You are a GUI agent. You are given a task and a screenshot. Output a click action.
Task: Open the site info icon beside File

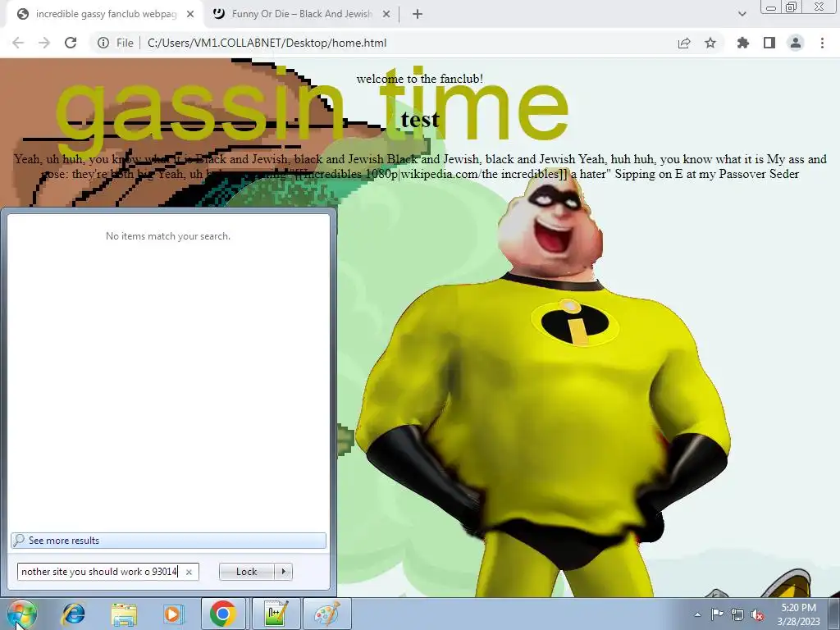pyautogui.click(x=103, y=43)
